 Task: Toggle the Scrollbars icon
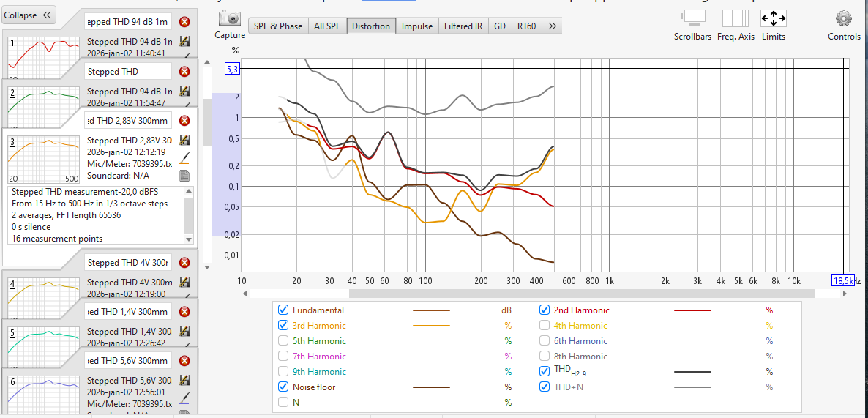(692, 18)
